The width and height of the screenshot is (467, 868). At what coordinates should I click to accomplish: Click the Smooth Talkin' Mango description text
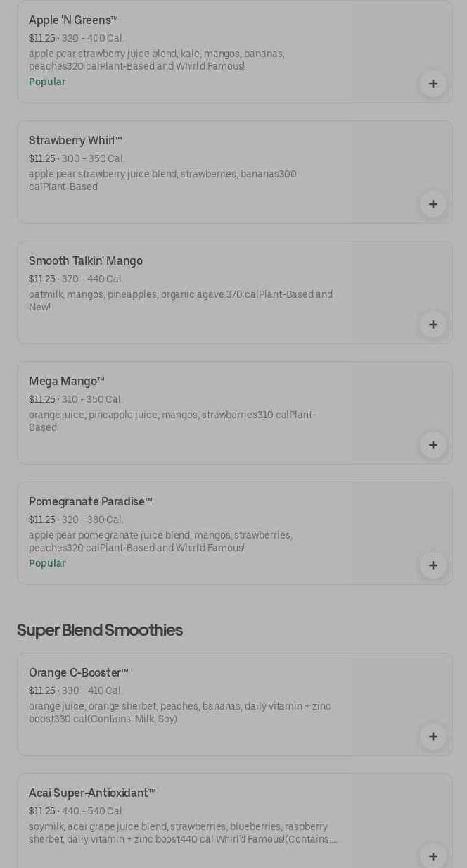click(x=180, y=301)
